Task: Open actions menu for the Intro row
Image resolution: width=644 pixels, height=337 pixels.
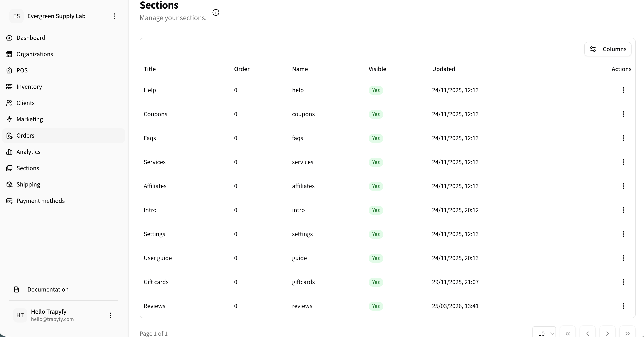Action: point(623,210)
